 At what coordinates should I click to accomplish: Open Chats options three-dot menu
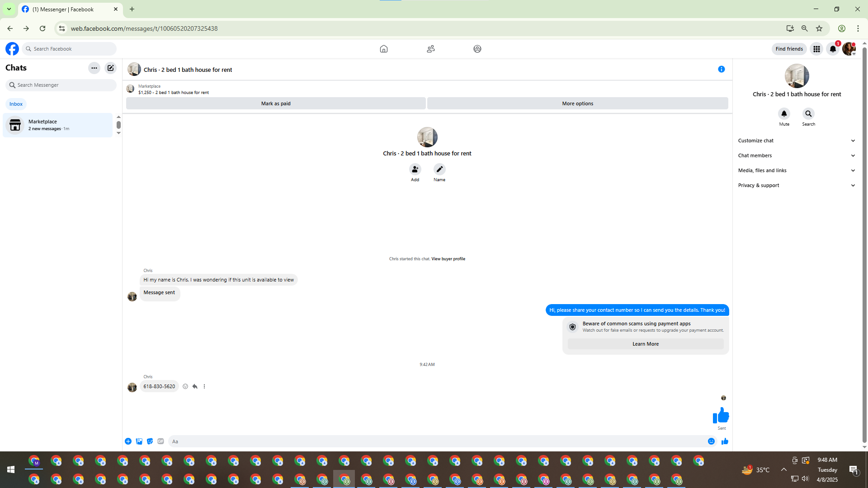[94, 68]
